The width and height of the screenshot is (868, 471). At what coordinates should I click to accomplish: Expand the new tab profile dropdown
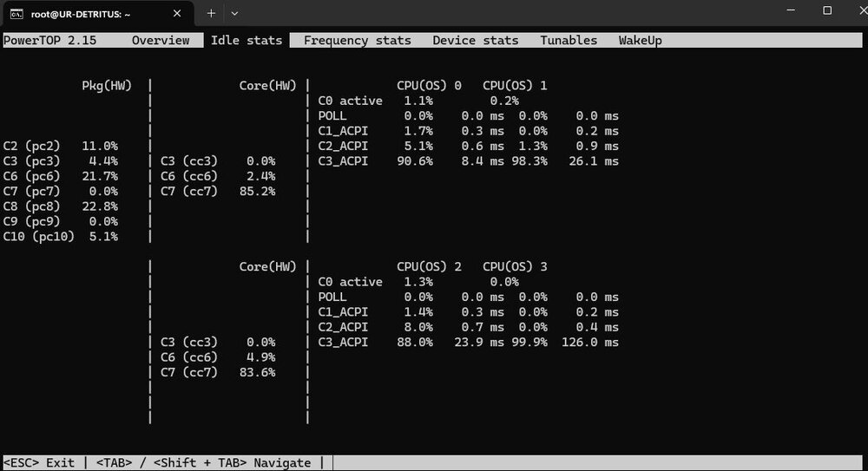coord(234,13)
